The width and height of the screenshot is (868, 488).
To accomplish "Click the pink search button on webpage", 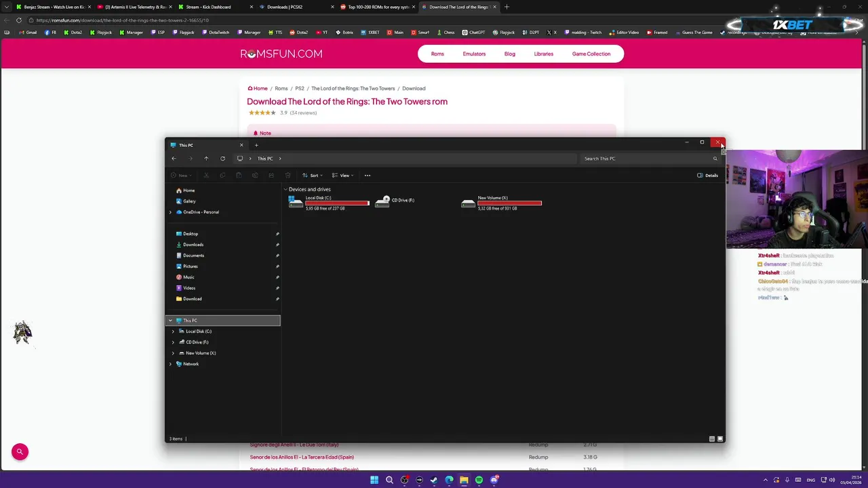I will click(20, 451).
